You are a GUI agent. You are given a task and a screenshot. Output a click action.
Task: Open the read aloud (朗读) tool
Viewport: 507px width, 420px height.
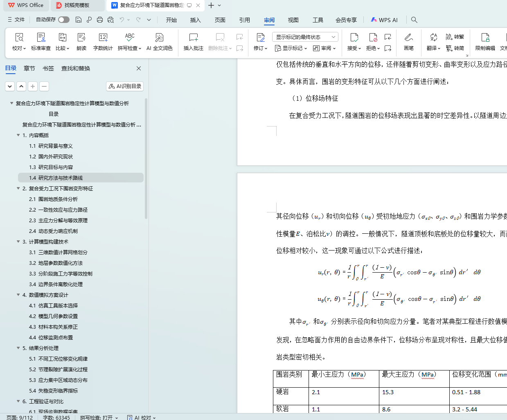(81, 38)
